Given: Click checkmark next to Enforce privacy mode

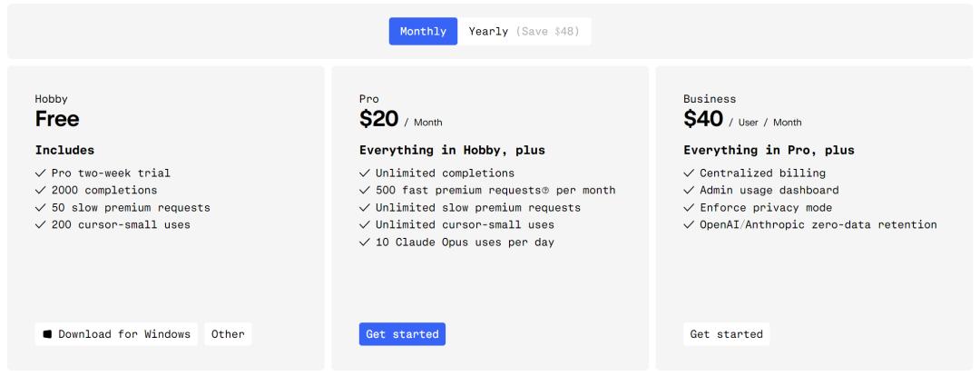Looking at the screenshot, I should tap(689, 208).
